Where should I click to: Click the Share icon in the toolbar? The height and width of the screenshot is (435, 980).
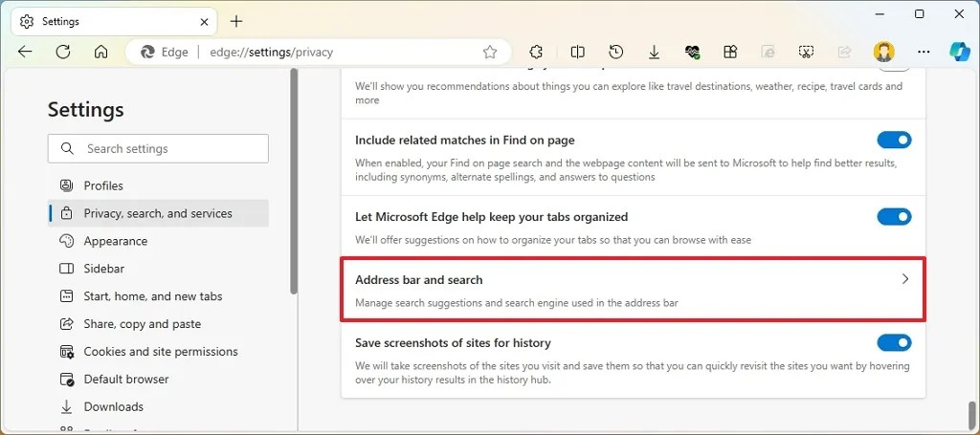click(x=844, y=53)
